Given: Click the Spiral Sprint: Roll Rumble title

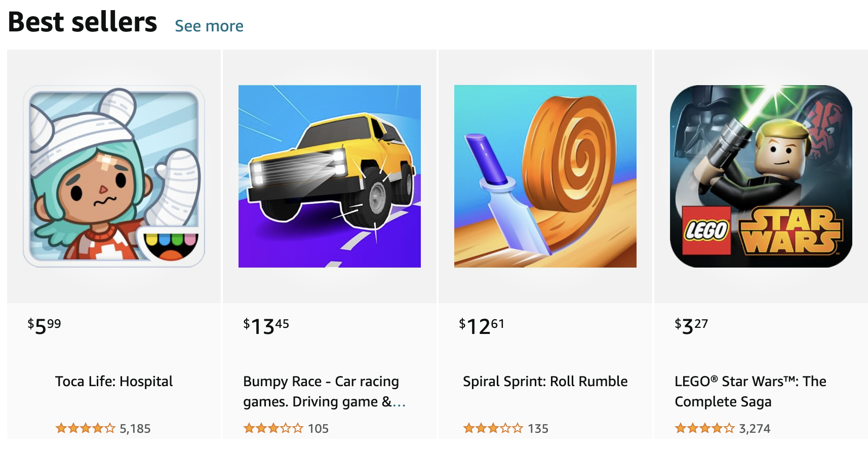Looking at the screenshot, I should coord(545,381).
